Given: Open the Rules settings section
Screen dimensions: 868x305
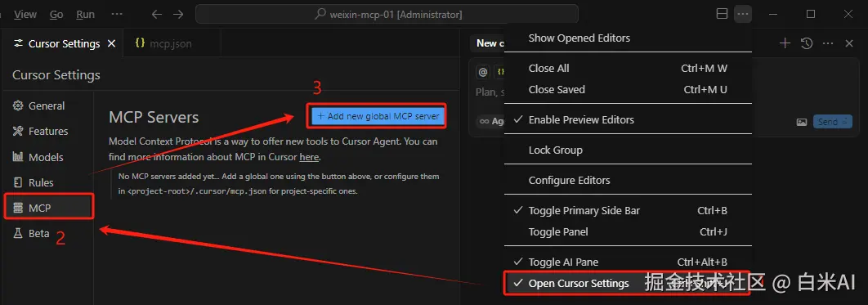Looking at the screenshot, I should tap(34, 182).
